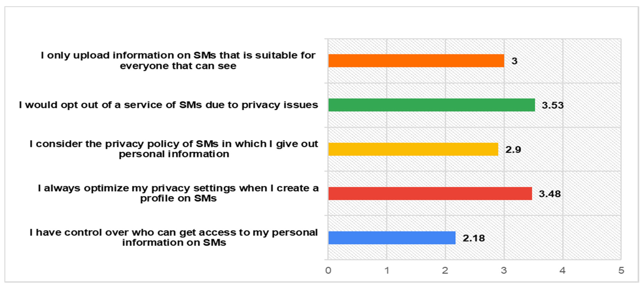Click the blue bar valued 2.18

click(x=392, y=238)
